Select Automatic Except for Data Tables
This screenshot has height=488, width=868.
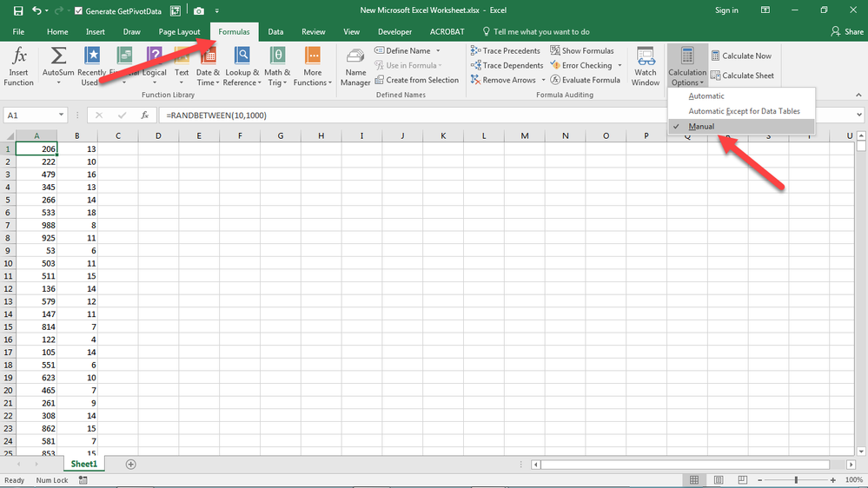[x=741, y=111]
